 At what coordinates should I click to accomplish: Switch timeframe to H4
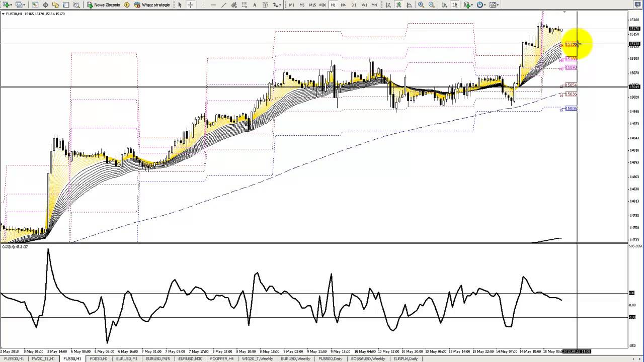(343, 5)
